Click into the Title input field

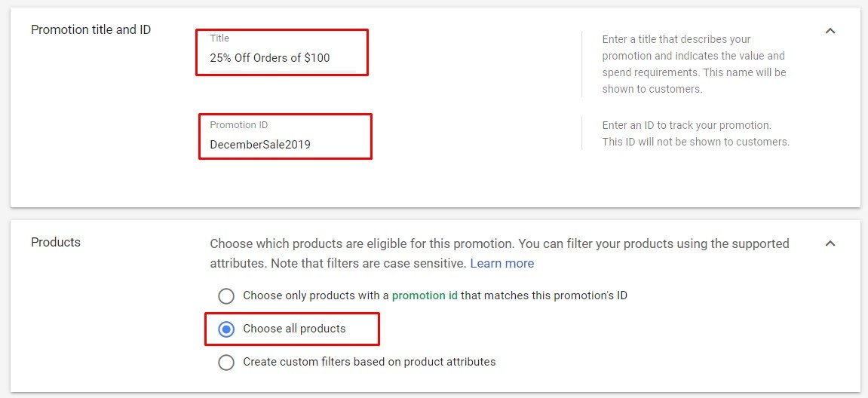282,58
